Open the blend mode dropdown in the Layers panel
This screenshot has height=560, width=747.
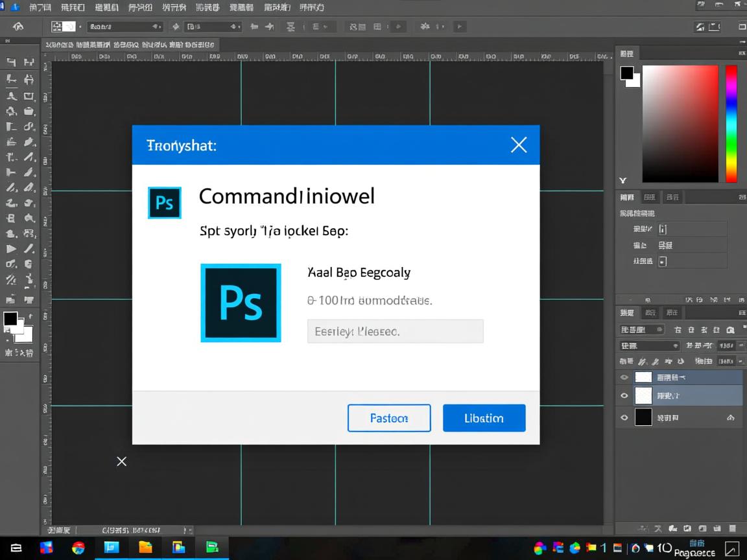tap(648, 345)
